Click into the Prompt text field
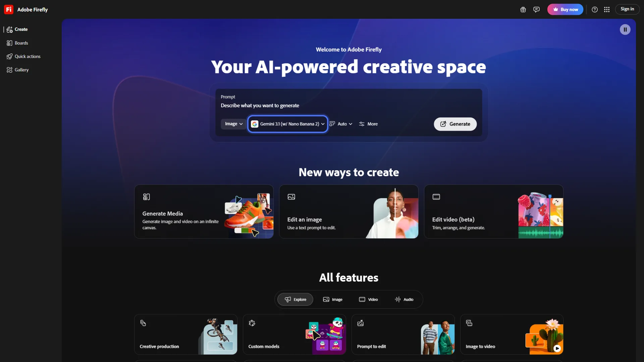 point(348,106)
